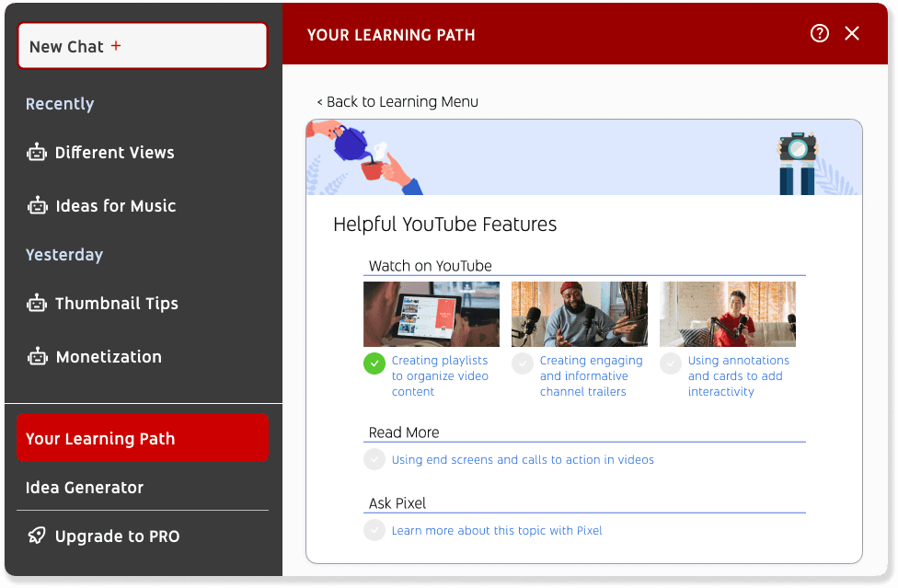Check off the end screens article
The width and height of the screenshot is (898, 588).
pyautogui.click(x=374, y=459)
